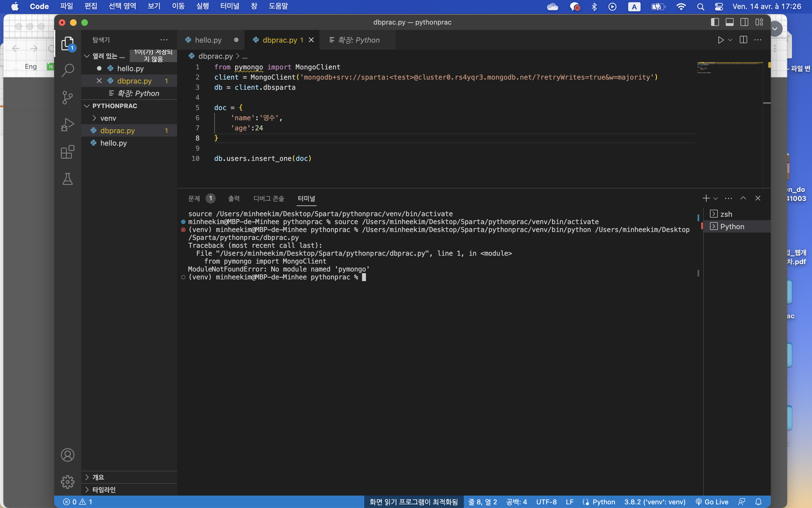Collapse the open editors section
The height and width of the screenshot is (508, 812).
(87, 56)
